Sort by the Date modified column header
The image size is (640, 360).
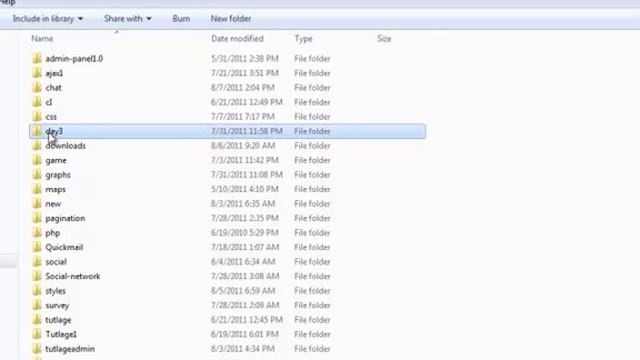click(237, 39)
